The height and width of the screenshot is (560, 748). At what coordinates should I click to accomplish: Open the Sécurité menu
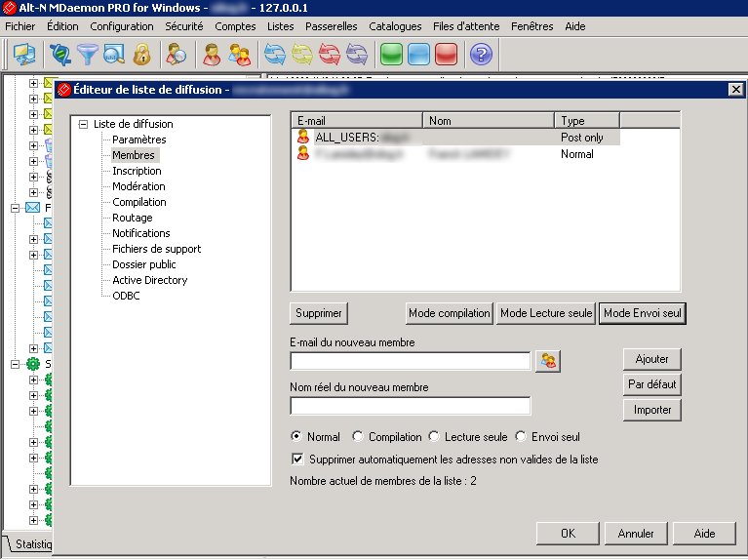pos(184,26)
